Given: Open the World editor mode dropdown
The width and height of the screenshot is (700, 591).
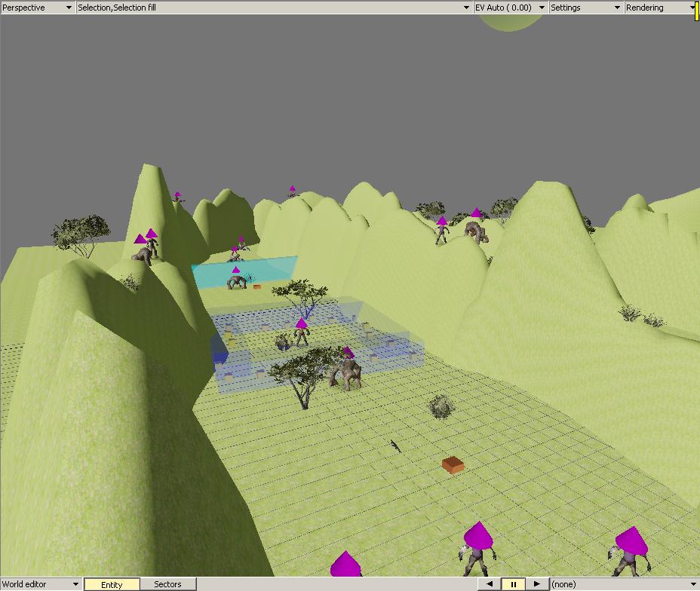Looking at the screenshot, I should pyautogui.click(x=41, y=584).
